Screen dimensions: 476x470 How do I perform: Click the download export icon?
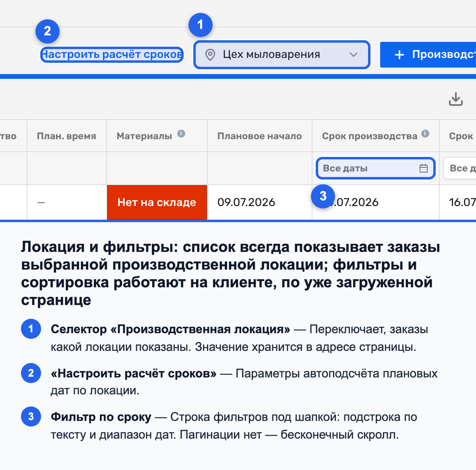coord(455,99)
